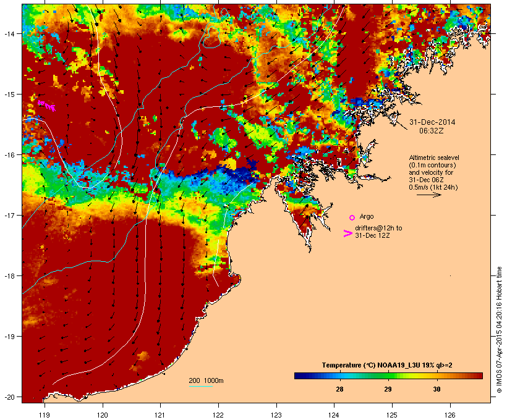
Task: Click the latitude axis label -20
Action: [9, 397]
